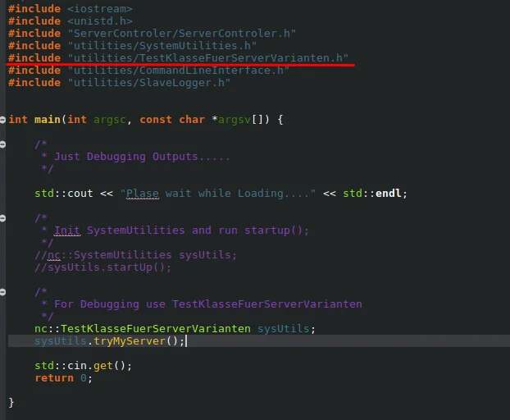510x420 pixels.
Task: Click 'get' in std::cin.get()
Action: click(x=102, y=366)
